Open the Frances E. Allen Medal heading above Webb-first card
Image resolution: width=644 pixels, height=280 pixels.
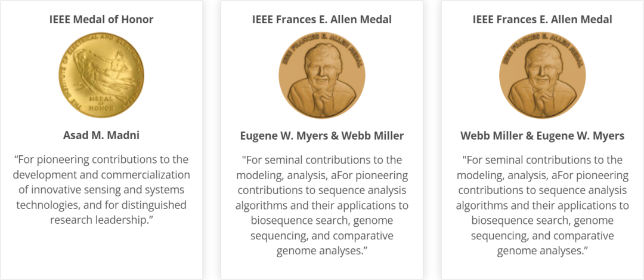tap(543, 19)
